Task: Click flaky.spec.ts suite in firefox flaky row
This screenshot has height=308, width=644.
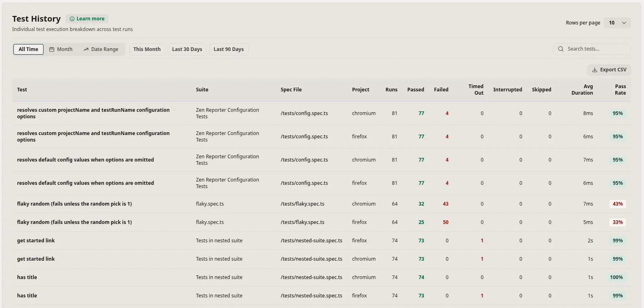Action: 210,222
